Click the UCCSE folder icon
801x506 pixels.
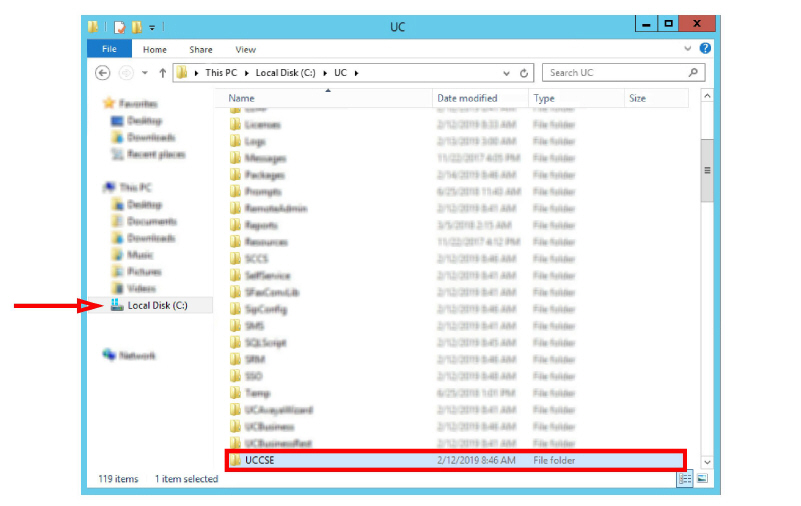tap(236, 460)
